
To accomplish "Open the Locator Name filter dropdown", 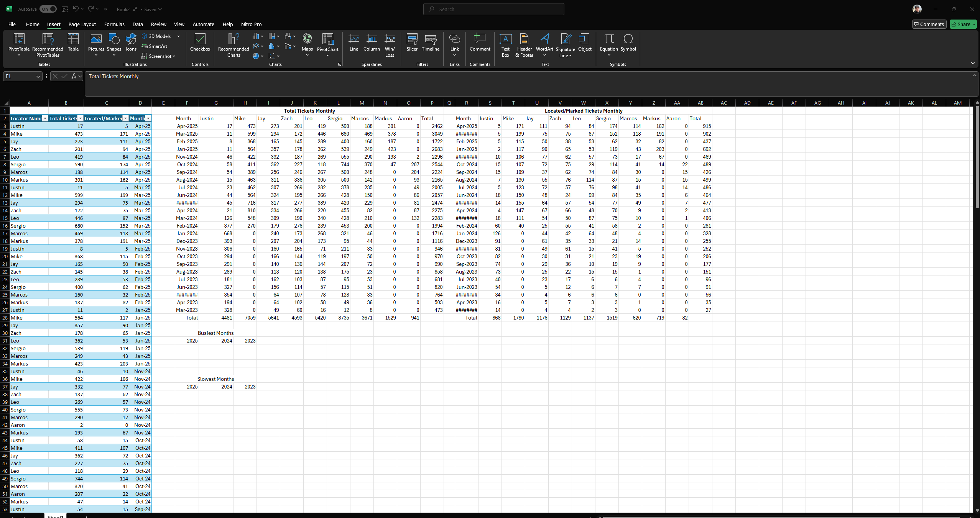I will pyautogui.click(x=45, y=118).
